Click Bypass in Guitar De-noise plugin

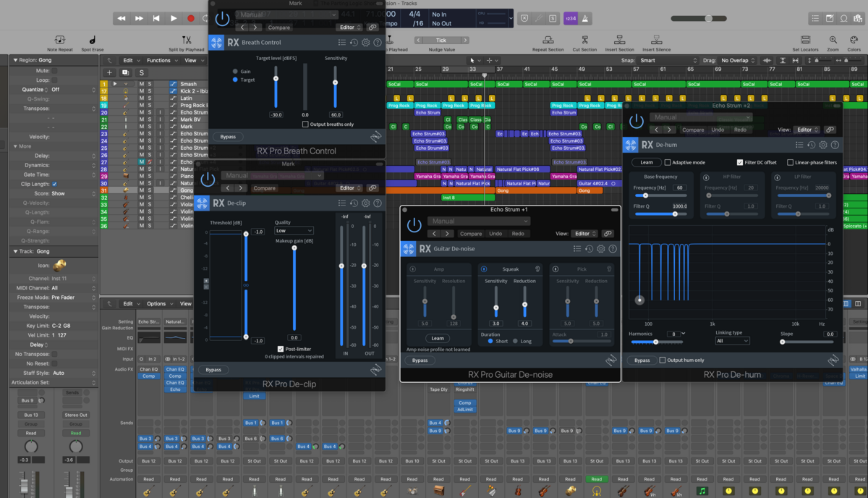pos(420,360)
